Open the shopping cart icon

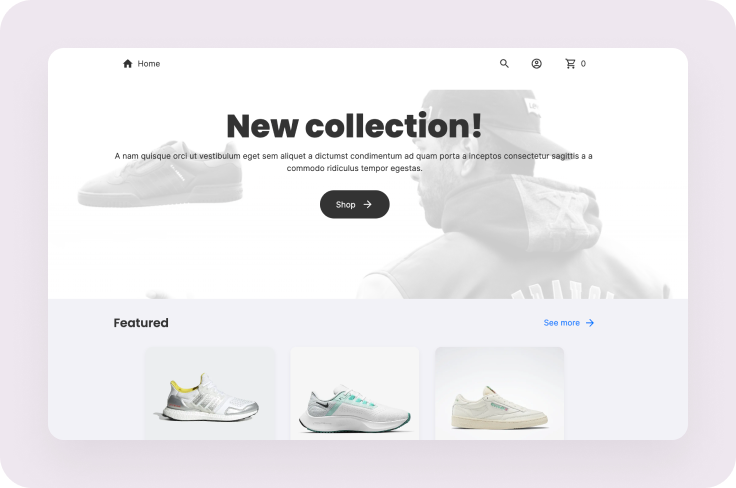coord(570,63)
